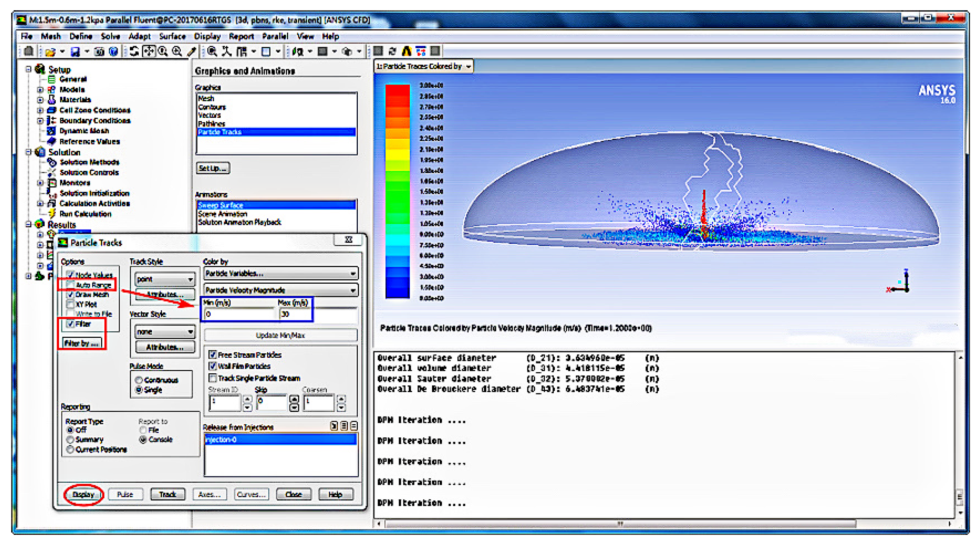980x546 pixels.
Task: Click deselect-all icon beside Release from Injections
Action: click(x=354, y=426)
